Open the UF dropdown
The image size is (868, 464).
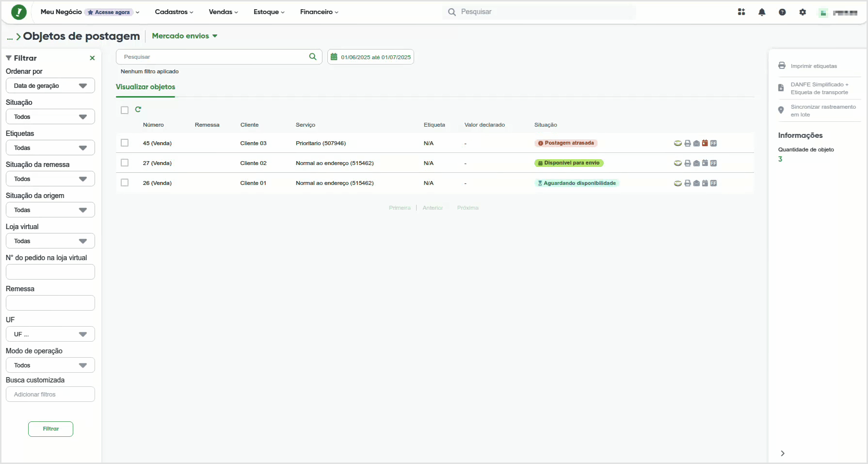pos(50,334)
